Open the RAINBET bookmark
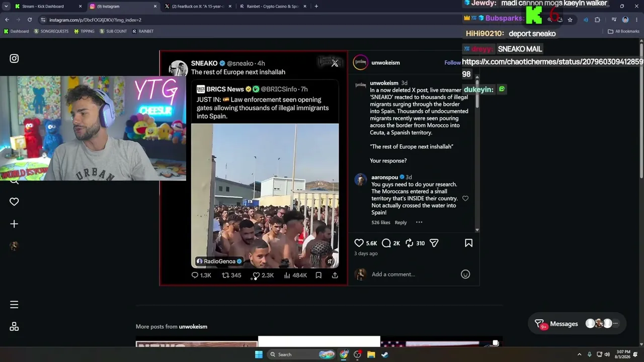Screen dimensions: 644x362 (143, 31)
